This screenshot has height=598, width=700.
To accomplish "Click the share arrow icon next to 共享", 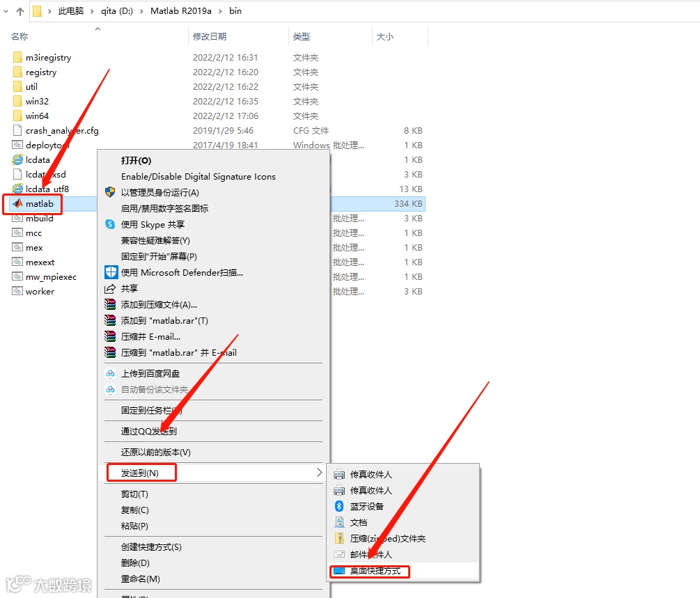I will pos(110,289).
